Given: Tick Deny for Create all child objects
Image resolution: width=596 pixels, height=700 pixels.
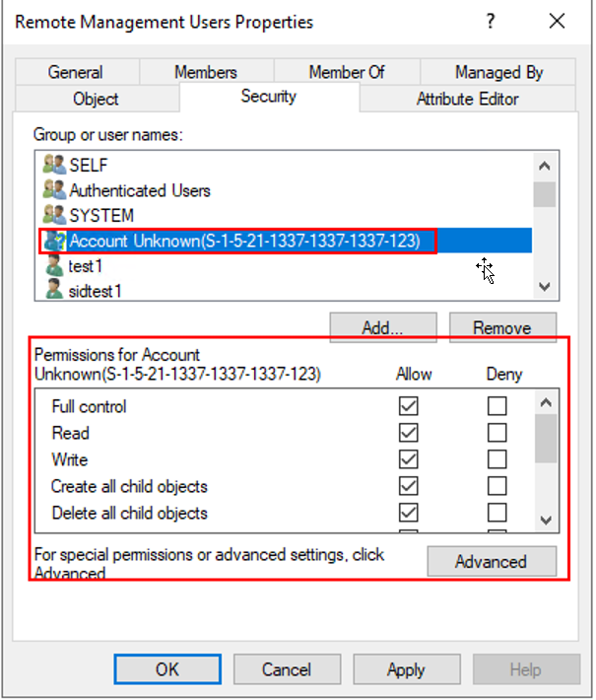Looking at the screenshot, I should [x=497, y=486].
